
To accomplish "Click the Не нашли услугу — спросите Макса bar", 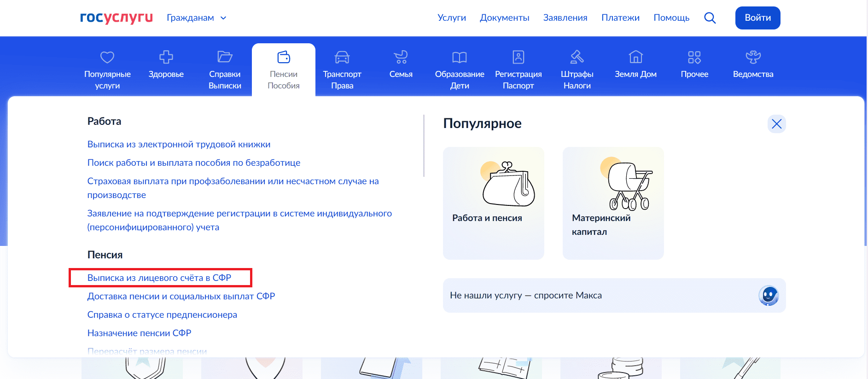I will click(614, 295).
